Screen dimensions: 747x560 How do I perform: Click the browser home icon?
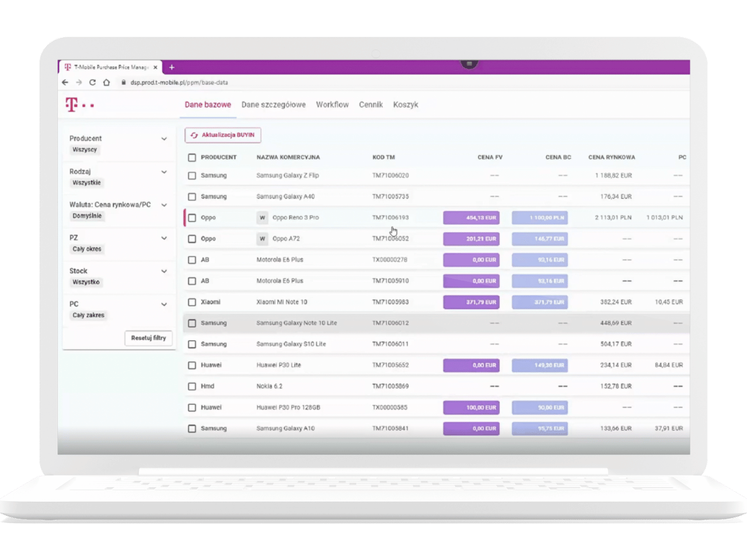pyautogui.click(x=106, y=82)
